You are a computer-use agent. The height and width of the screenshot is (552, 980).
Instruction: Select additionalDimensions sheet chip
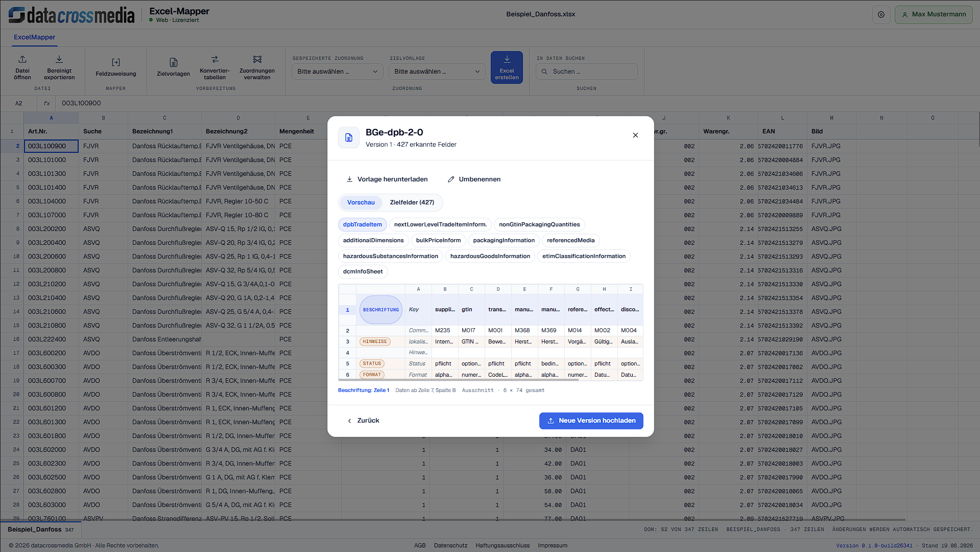click(x=373, y=241)
